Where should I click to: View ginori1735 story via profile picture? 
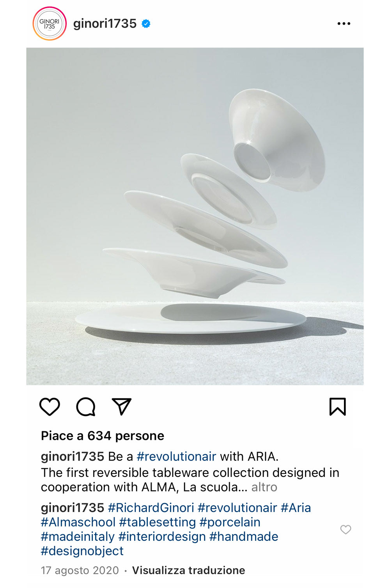click(50, 24)
